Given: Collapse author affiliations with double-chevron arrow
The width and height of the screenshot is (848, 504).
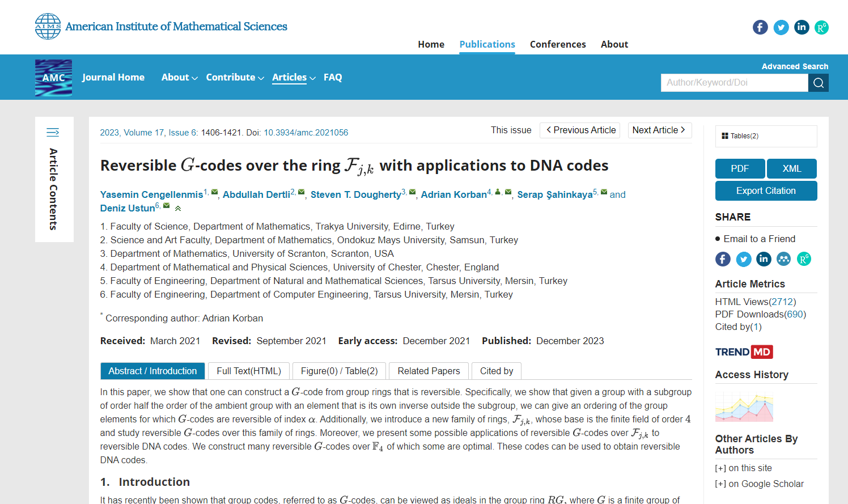Looking at the screenshot, I should (178, 209).
